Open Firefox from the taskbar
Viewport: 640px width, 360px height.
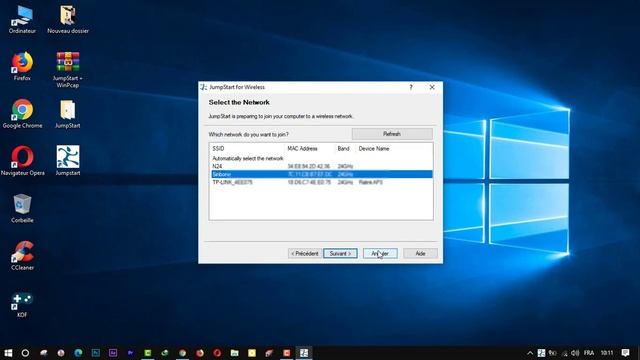coord(200,353)
